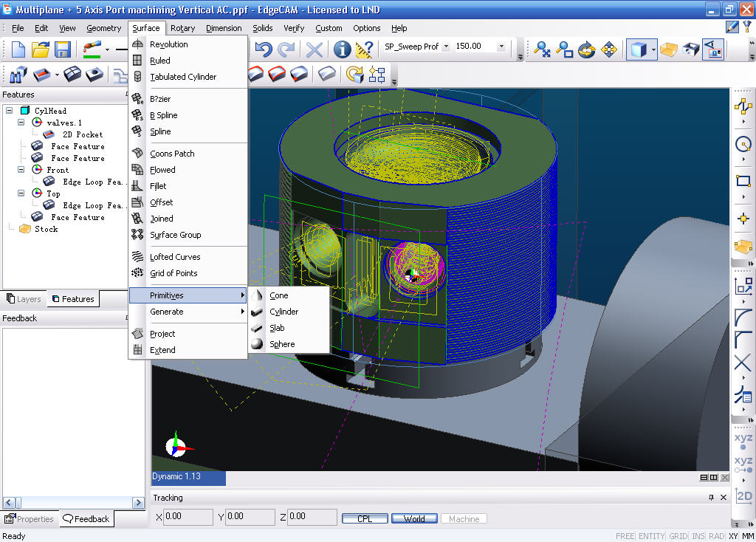756x542 pixels.
Task: Click the circle tool icon in right sidebar
Action: [743, 144]
